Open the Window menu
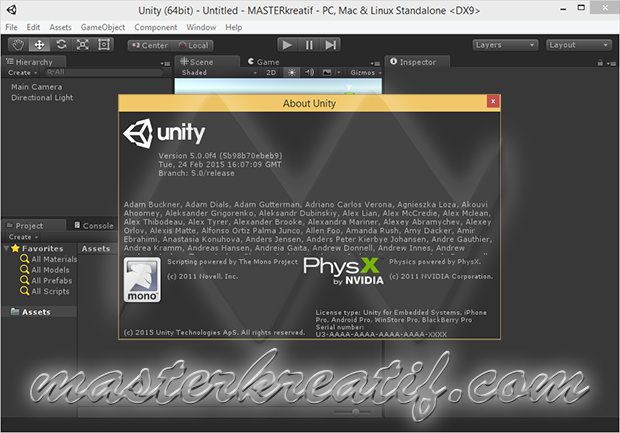The image size is (620, 433). [x=201, y=27]
